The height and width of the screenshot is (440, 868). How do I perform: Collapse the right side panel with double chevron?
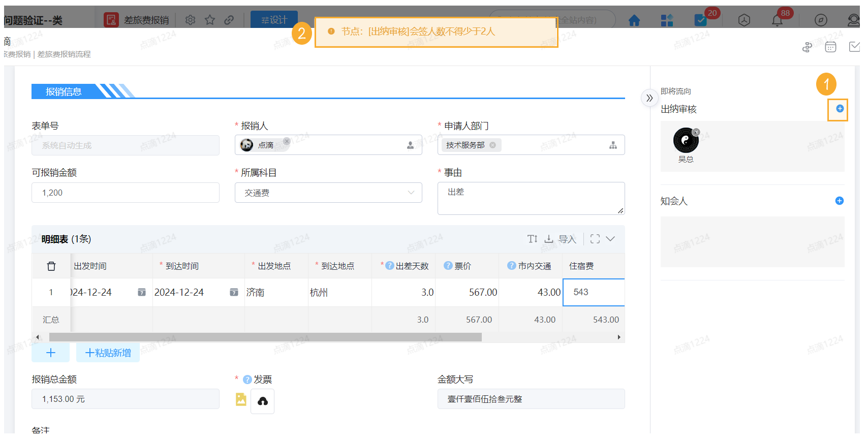tap(649, 98)
